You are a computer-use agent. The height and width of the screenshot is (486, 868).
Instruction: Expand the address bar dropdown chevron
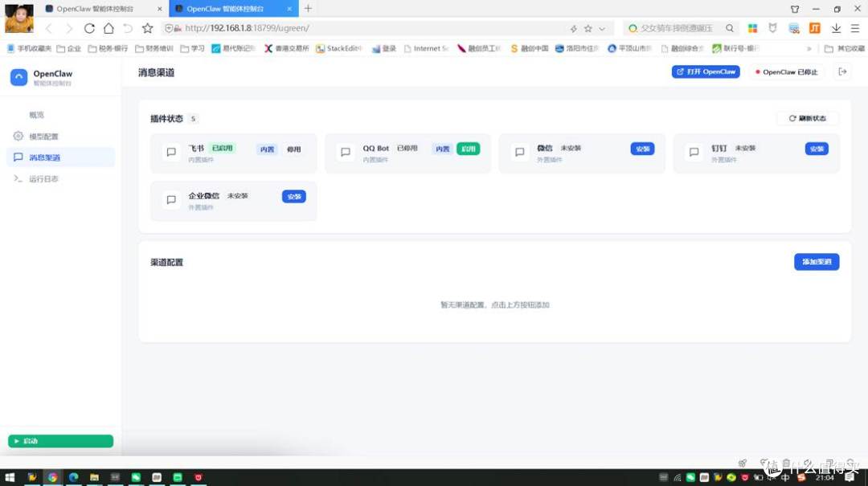click(x=602, y=29)
